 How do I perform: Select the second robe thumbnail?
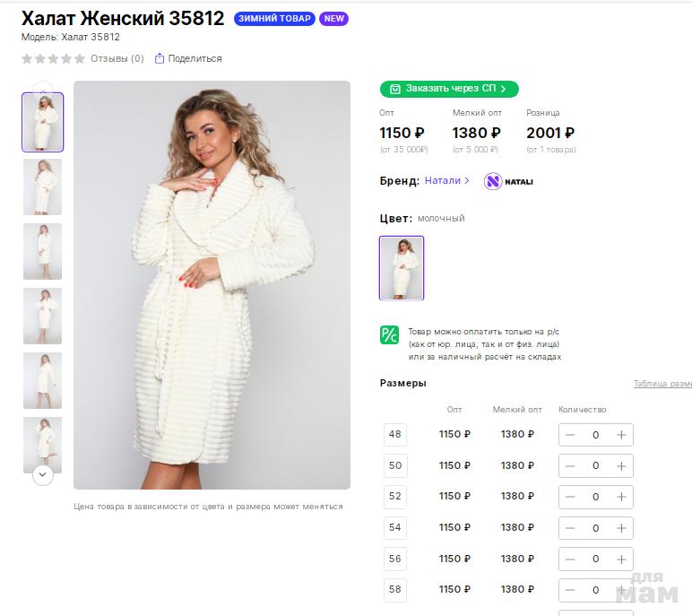pos(42,187)
